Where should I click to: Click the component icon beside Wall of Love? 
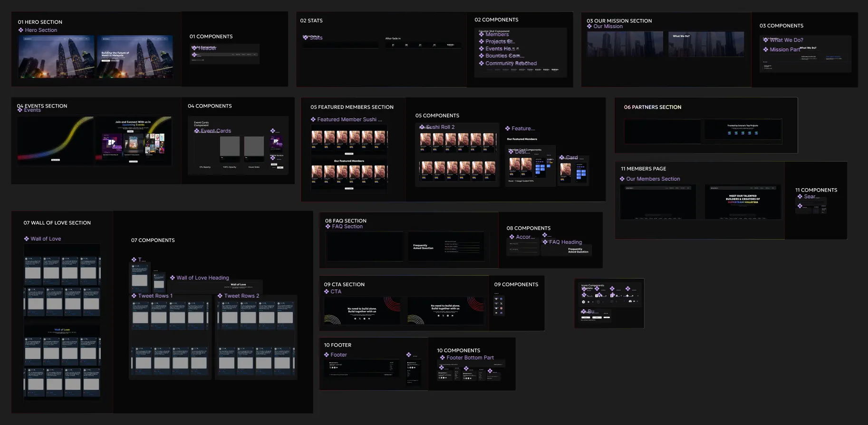click(x=27, y=239)
